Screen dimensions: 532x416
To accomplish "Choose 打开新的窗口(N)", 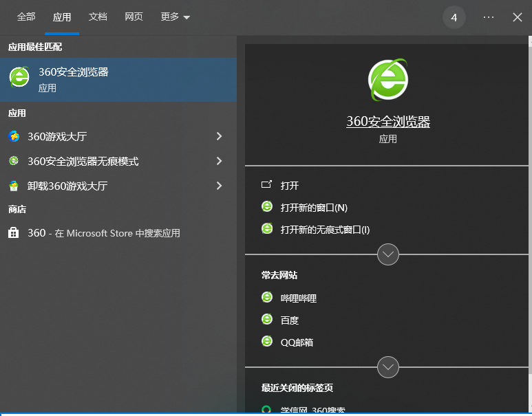I will [314, 208].
